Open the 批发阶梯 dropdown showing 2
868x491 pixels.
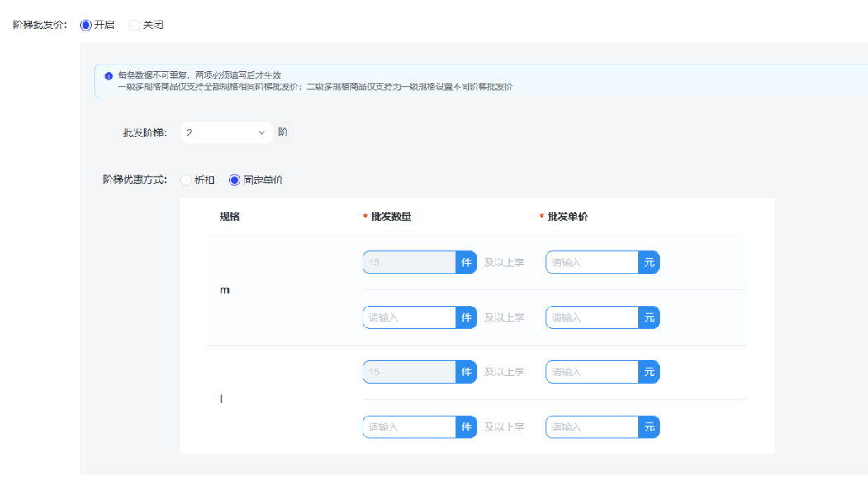tap(220, 132)
